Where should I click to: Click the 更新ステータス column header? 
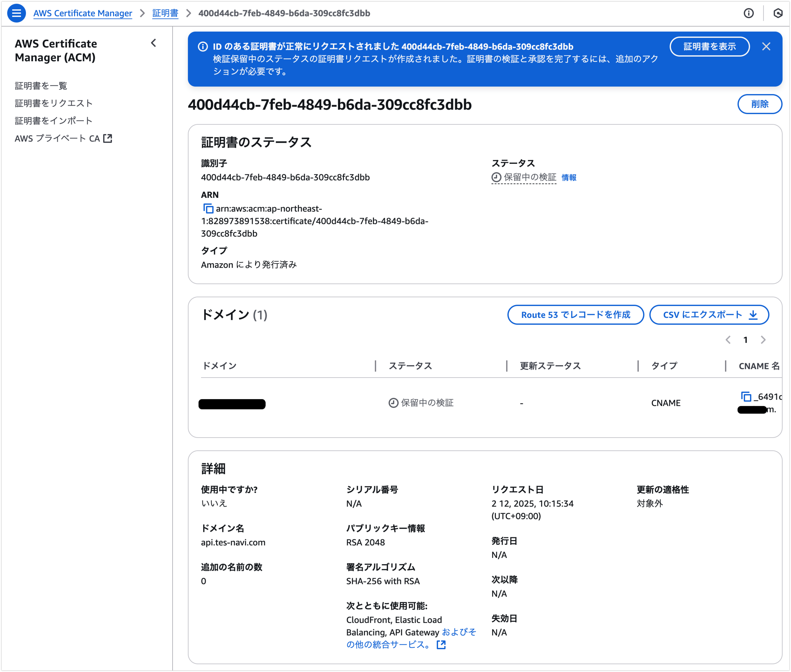pyautogui.click(x=550, y=366)
